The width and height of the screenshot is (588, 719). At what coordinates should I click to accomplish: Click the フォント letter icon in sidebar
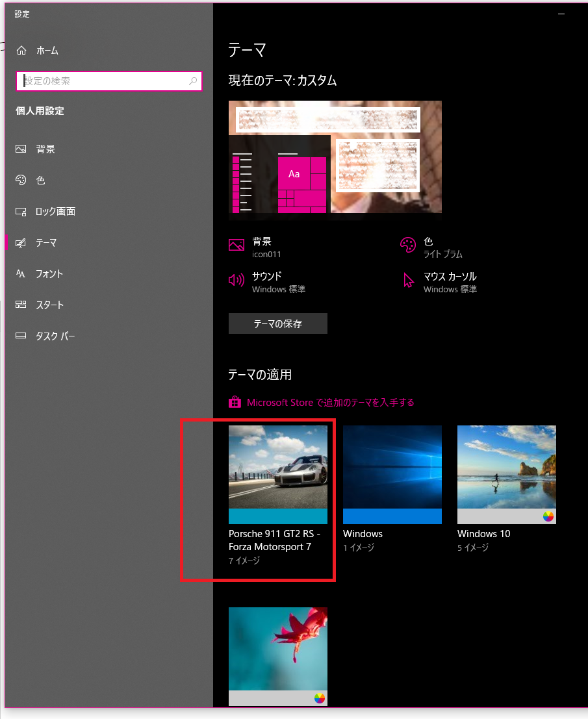coord(21,273)
